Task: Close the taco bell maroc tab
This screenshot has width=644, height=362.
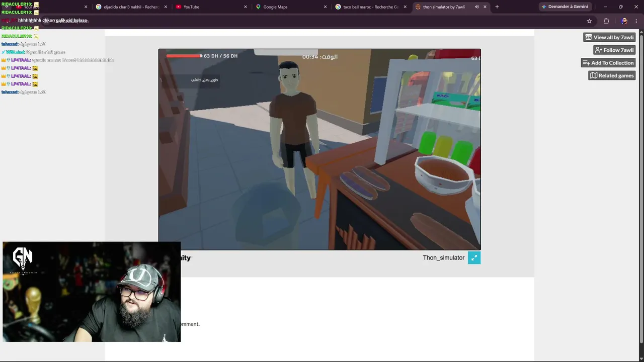Action: tap(405, 7)
